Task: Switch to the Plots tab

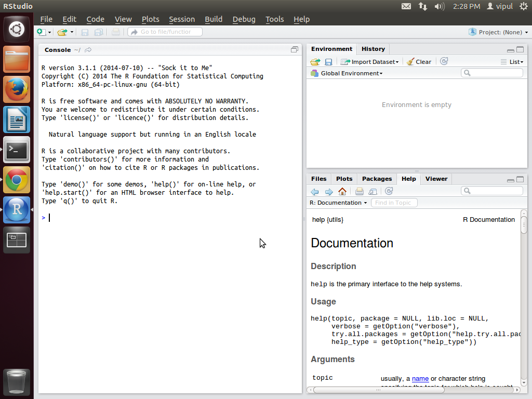Action: (x=344, y=179)
